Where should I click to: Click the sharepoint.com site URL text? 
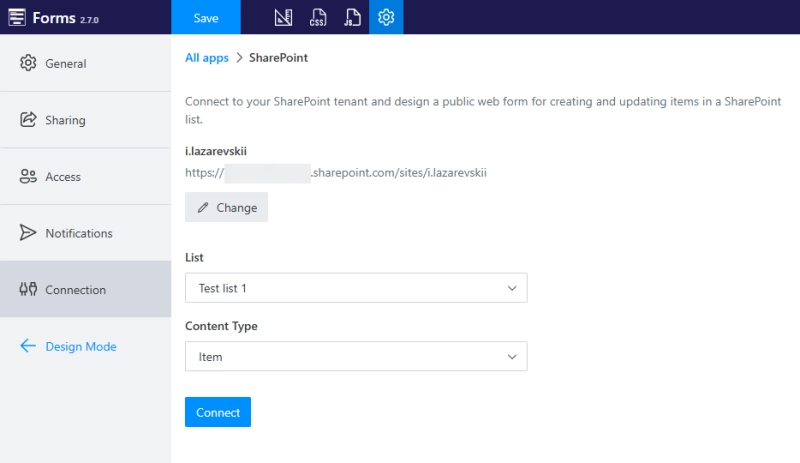(x=336, y=173)
